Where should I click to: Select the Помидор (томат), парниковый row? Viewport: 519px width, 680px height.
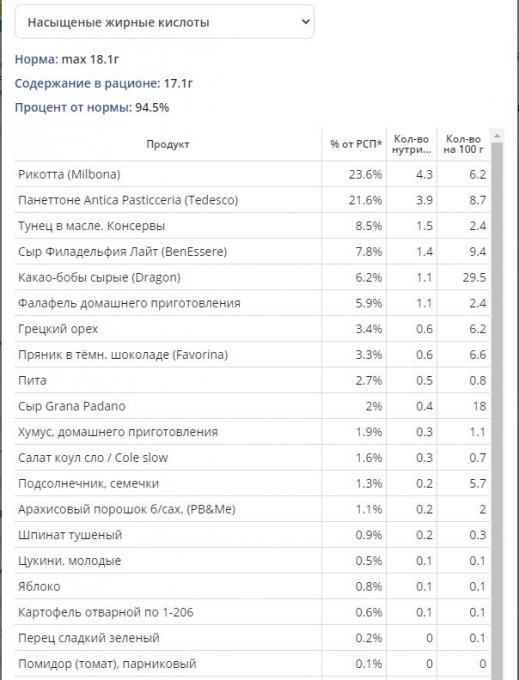[x=252, y=664]
